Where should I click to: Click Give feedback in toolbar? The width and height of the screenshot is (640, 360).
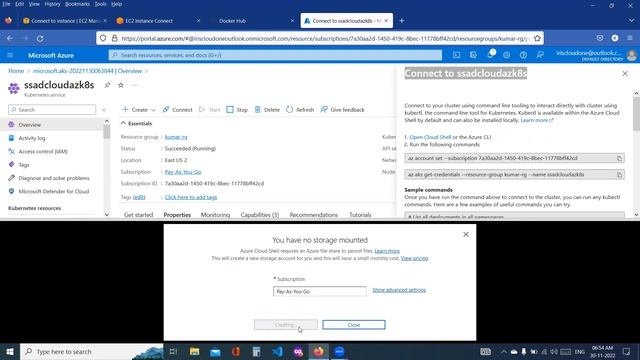342,109
